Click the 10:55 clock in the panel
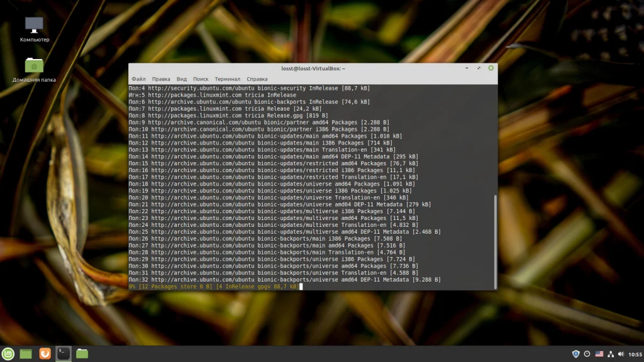Image resolution: width=644 pixels, height=362 pixels. [x=635, y=354]
